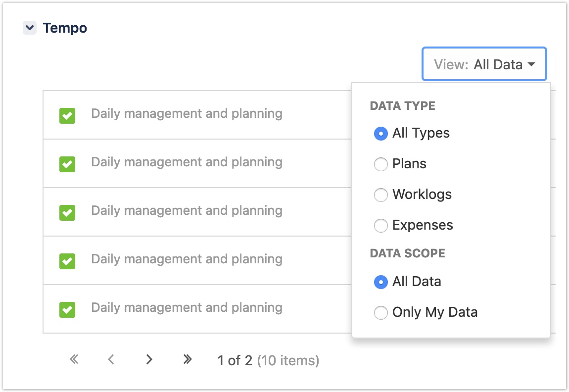Click the fourth row's green checkmark icon
The width and height of the screenshot is (569, 392).
tap(67, 261)
